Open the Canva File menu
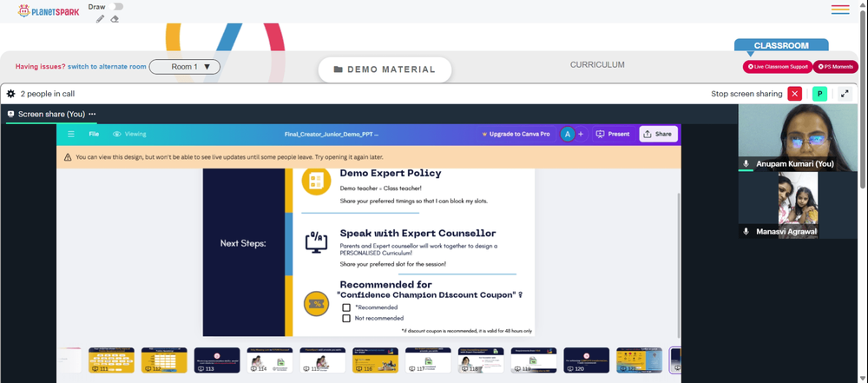The image size is (868, 383). coord(94,134)
